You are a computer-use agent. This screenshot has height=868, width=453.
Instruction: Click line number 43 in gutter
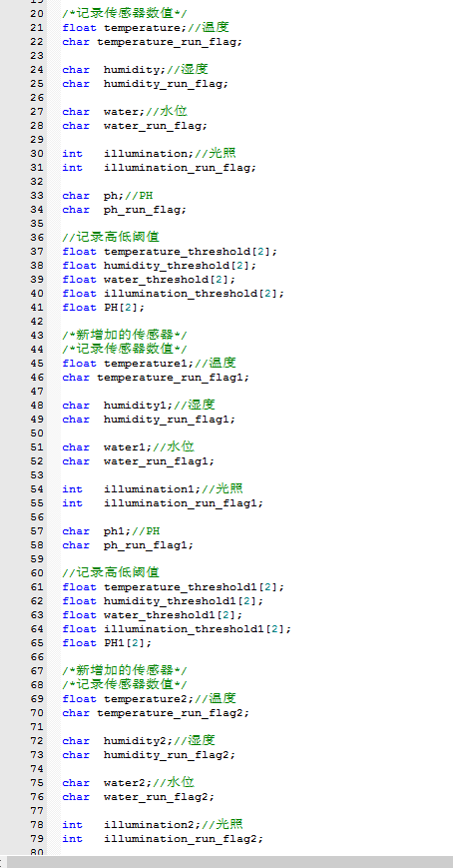[37, 336]
